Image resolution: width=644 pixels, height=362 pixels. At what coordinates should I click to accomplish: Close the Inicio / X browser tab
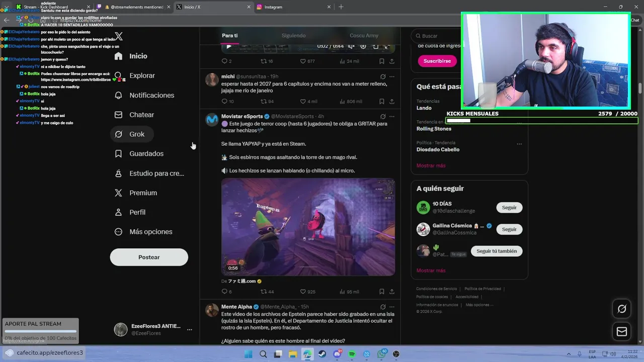tap(249, 7)
